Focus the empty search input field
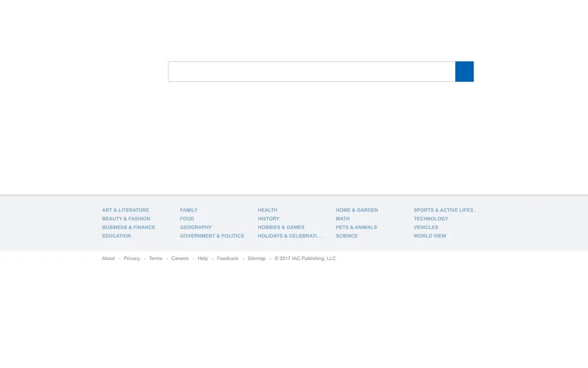Image resolution: width=588 pixels, height=368 pixels. 312,71
